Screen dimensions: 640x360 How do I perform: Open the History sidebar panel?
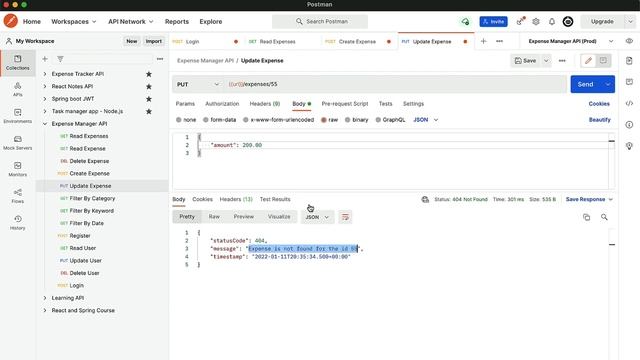point(18,223)
